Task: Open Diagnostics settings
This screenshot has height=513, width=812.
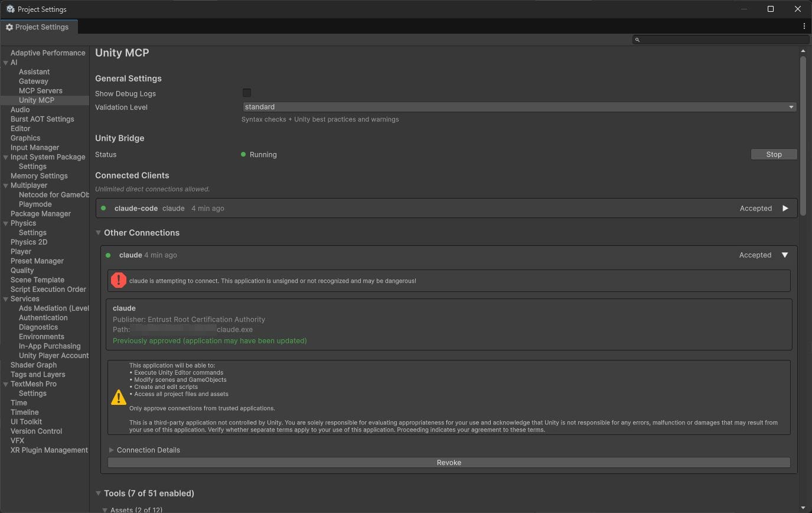Action: pyautogui.click(x=38, y=327)
